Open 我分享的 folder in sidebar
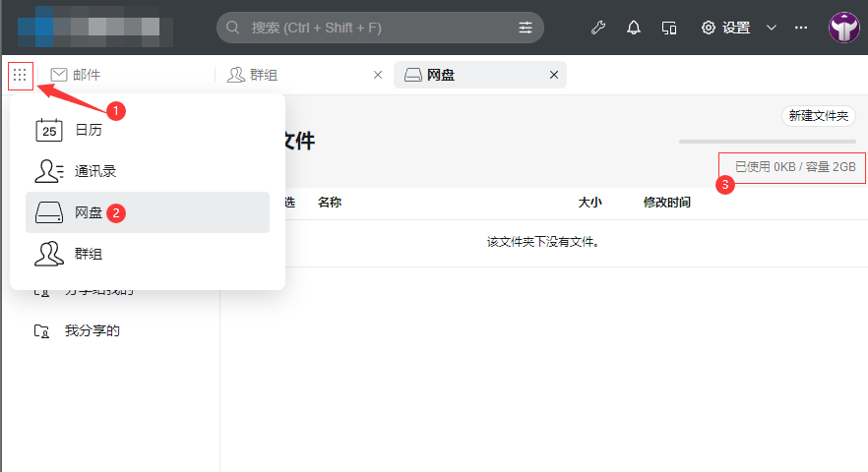Viewport: 868px width, 472px height. click(x=92, y=330)
